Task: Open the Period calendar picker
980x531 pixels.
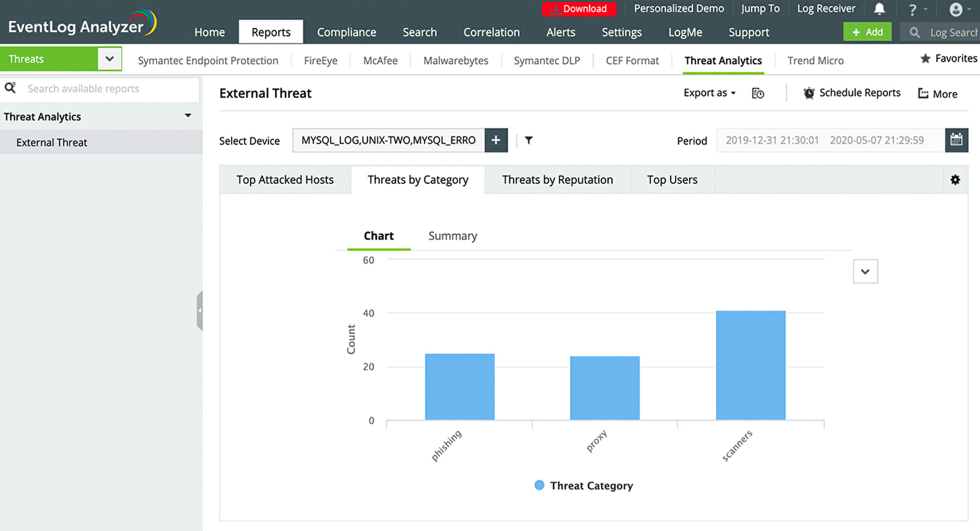Action: pos(956,140)
